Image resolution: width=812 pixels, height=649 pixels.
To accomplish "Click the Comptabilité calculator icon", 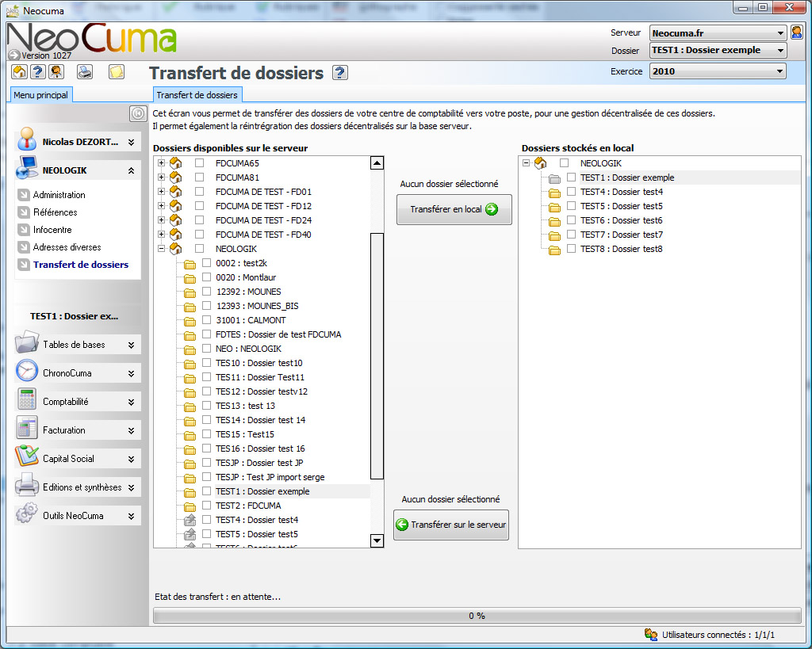I will [26, 399].
